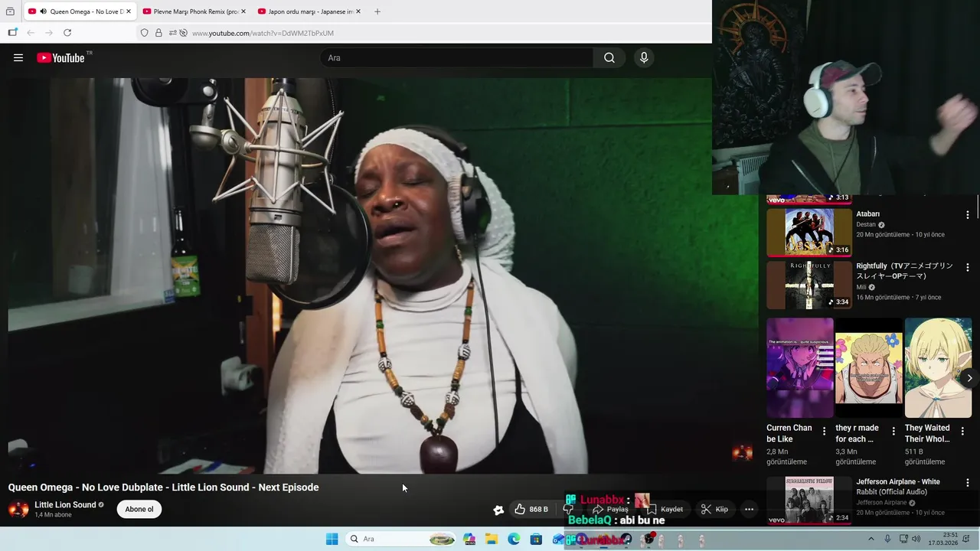Open the 'They Waited Their Whol...' short
This screenshot has height=551, width=980.
938,368
